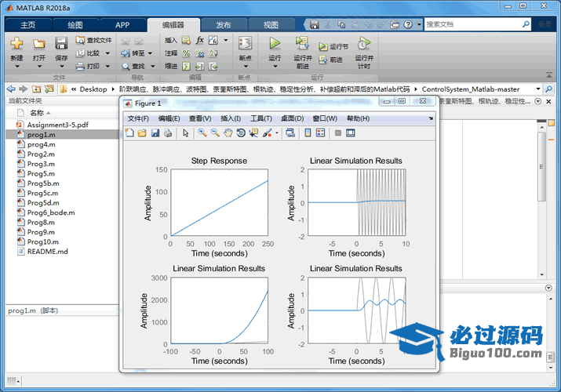The width and height of the screenshot is (561, 392).
Task: Open the 转至 (Go To) dropdown arrow
Action: (x=150, y=53)
